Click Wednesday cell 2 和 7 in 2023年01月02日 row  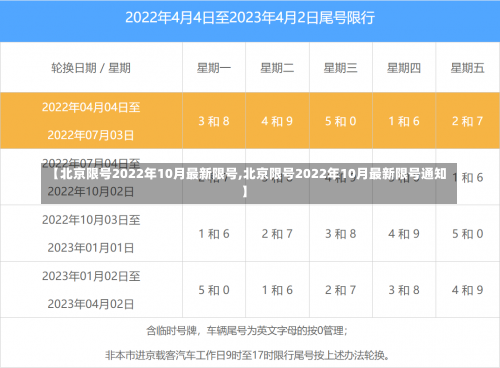point(341,290)
